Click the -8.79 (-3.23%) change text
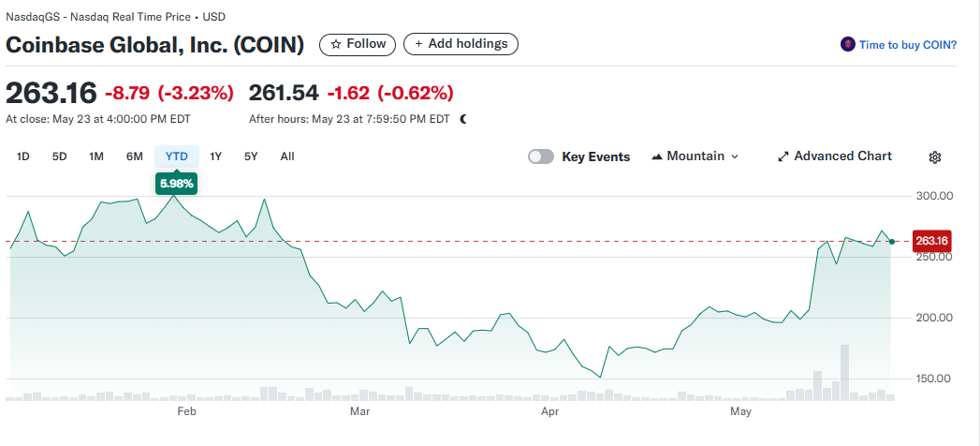980x446 pixels. pyautogui.click(x=169, y=93)
